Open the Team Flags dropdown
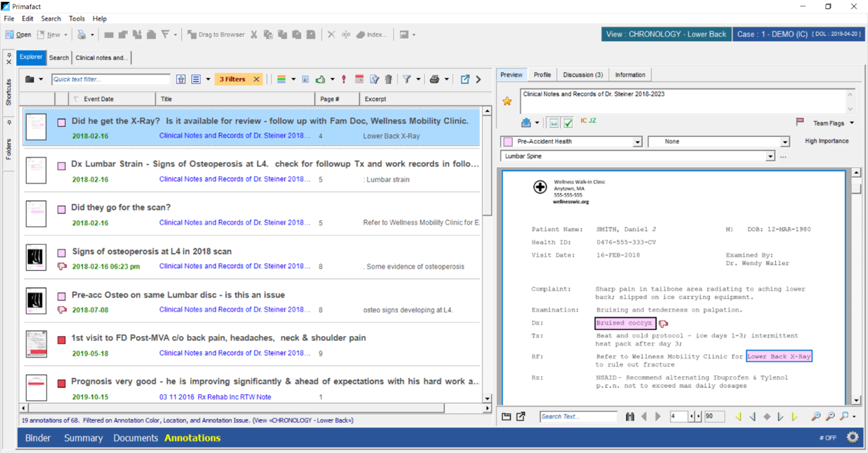This screenshot has height=453, width=868. point(852,123)
